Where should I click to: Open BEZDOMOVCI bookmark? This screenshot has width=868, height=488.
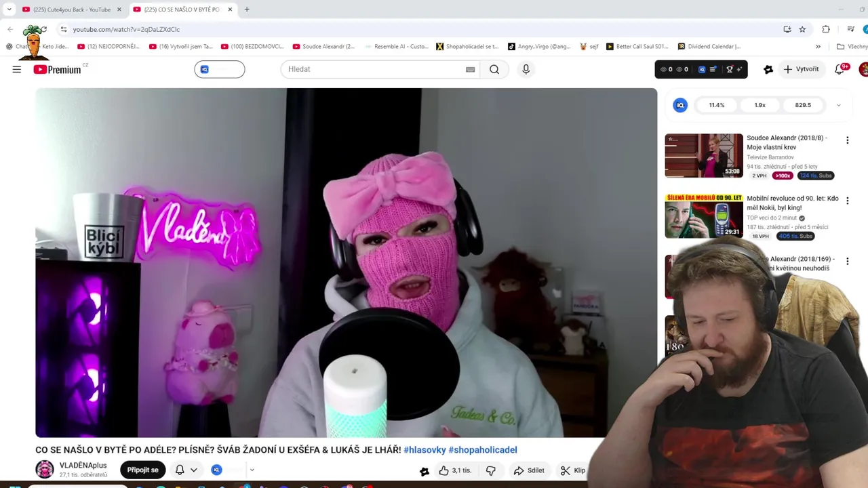(x=252, y=47)
